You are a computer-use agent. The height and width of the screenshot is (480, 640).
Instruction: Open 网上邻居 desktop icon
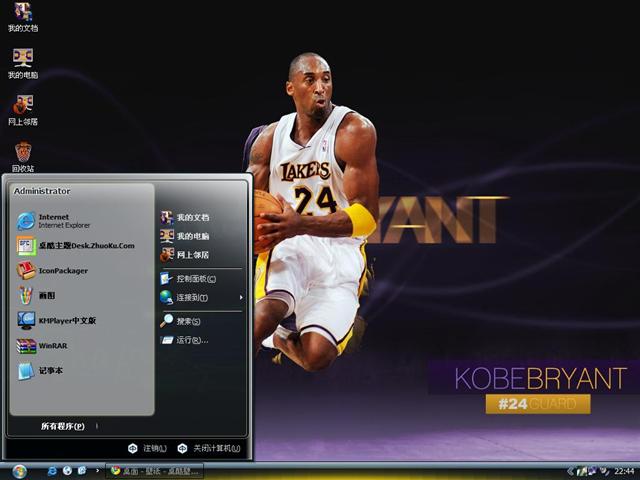pos(23,109)
